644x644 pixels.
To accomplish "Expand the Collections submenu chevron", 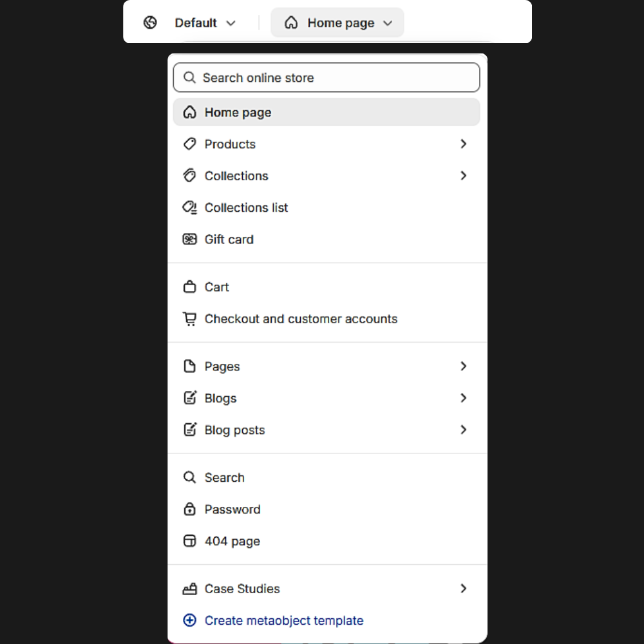I will click(x=463, y=176).
